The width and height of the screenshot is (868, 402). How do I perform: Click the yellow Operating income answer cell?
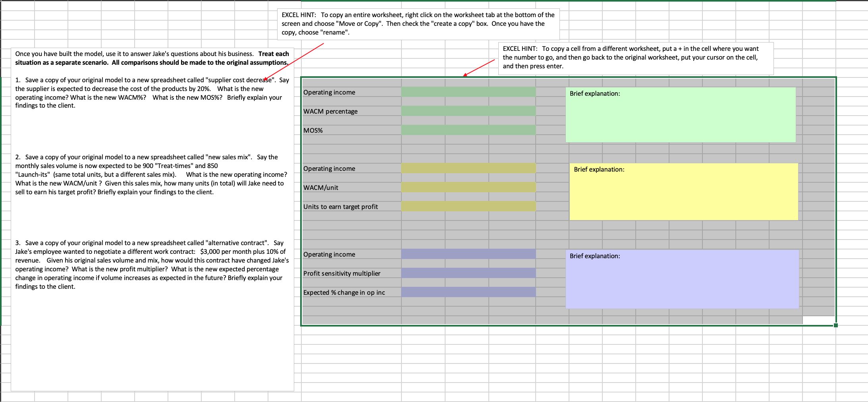[469, 168]
